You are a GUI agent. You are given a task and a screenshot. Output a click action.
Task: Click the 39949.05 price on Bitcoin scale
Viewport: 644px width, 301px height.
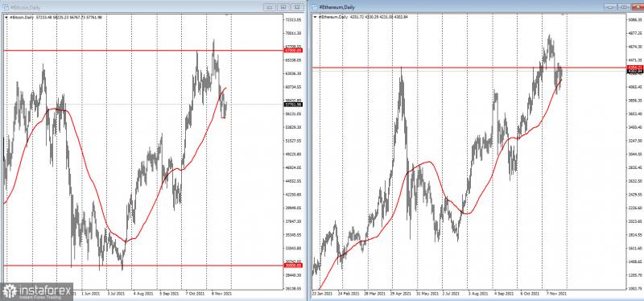(x=293, y=208)
